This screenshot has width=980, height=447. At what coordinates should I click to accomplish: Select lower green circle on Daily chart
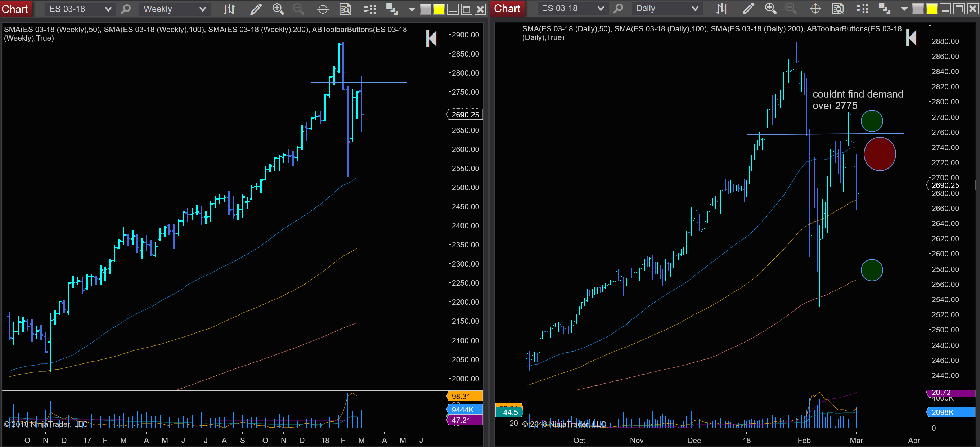(x=872, y=270)
